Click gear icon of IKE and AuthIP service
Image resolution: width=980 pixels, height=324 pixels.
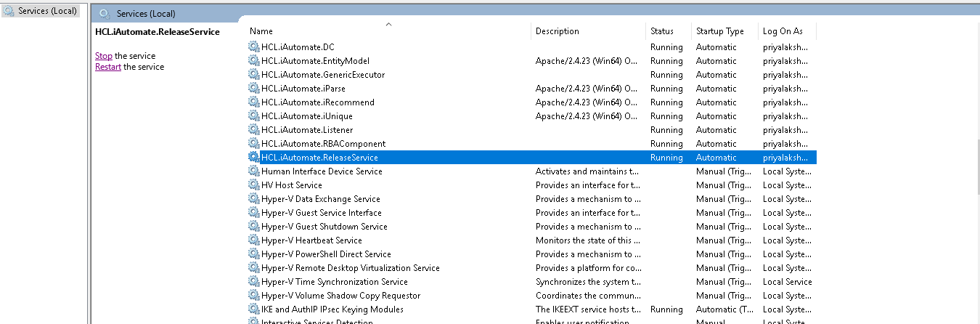pyautogui.click(x=253, y=309)
